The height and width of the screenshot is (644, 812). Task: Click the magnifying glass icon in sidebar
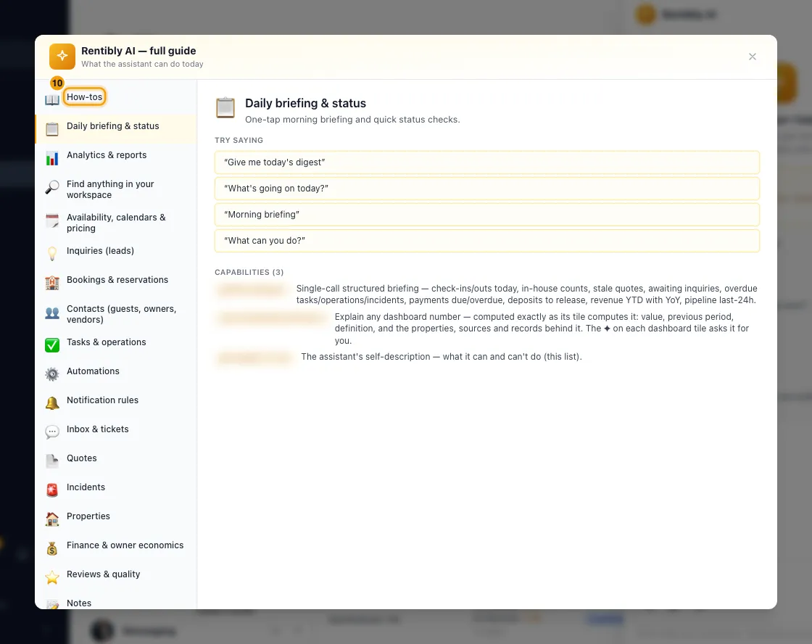[x=51, y=187]
